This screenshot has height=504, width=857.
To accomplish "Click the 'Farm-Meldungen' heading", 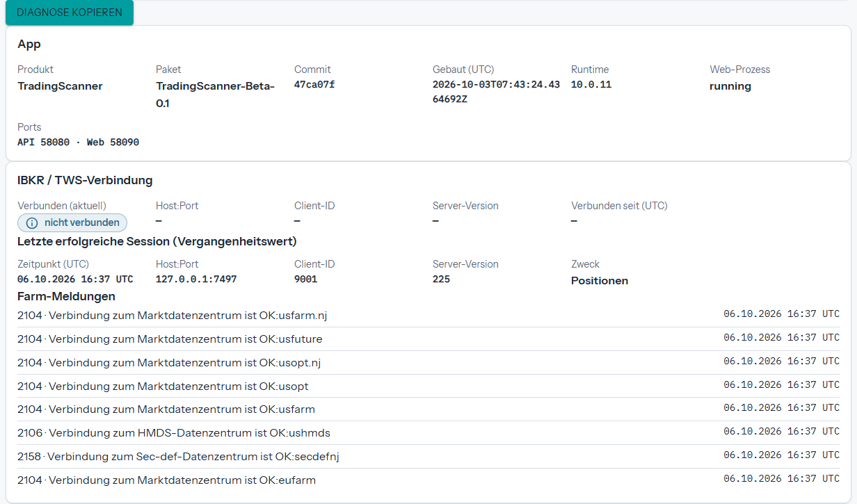I will pyautogui.click(x=66, y=297).
